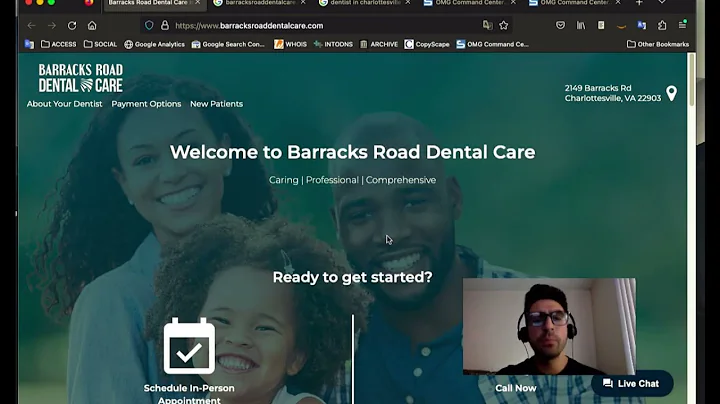Open the Live Chat widget
Image resolution: width=720 pixels, height=404 pixels.
point(632,383)
